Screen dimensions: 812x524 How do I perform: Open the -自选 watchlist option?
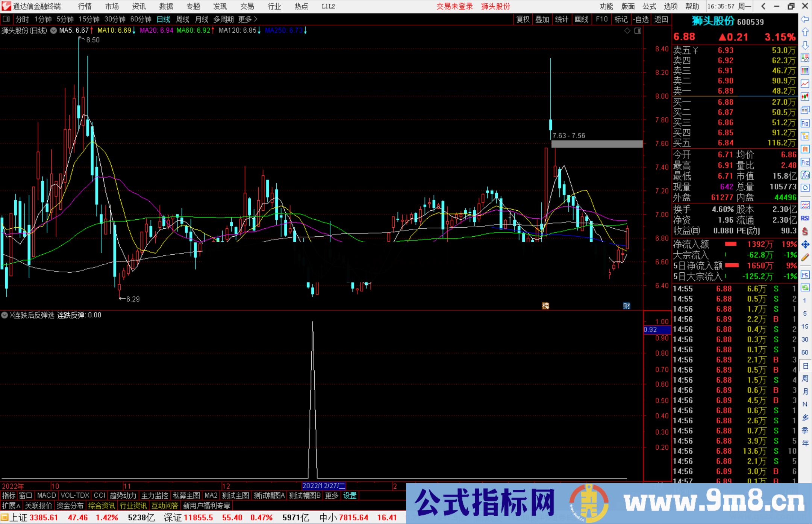(641, 19)
